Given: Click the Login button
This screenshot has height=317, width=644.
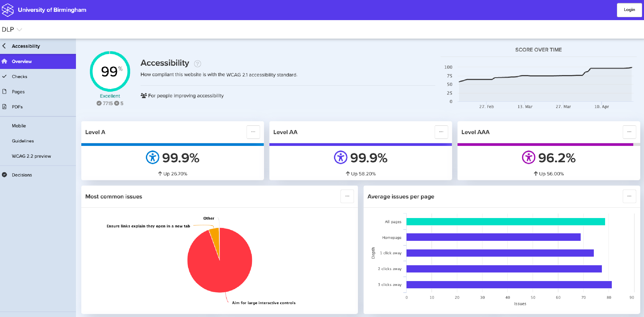Looking at the screenshot, I should (629, 10).
